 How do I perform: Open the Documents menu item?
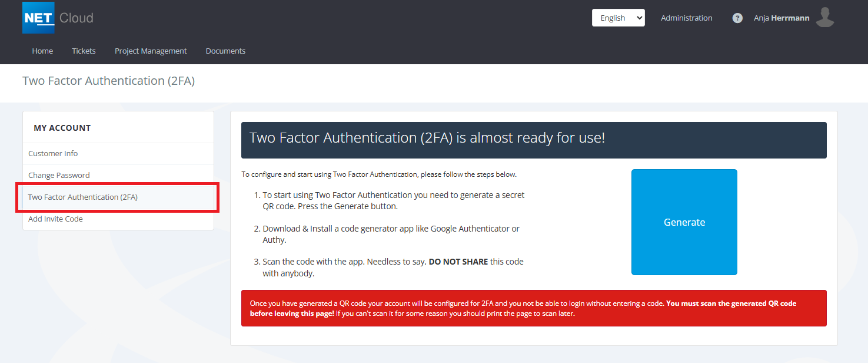(225, 51)
